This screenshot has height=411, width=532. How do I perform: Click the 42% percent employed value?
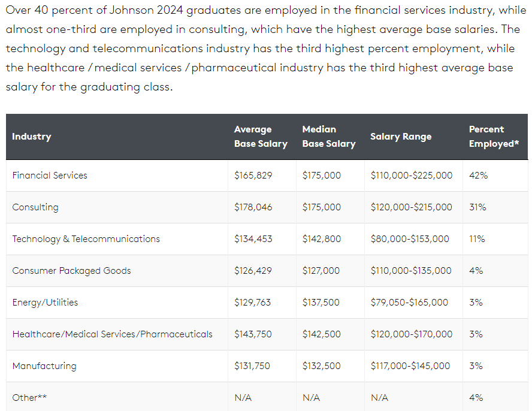point(478,176)
